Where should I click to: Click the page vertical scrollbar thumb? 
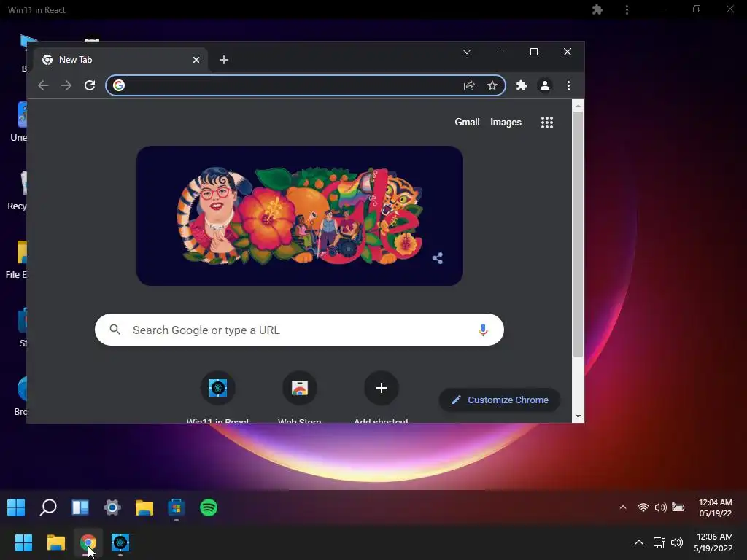(x=578, y=234)
